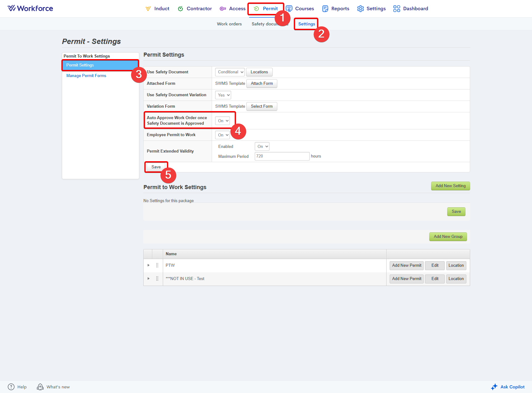The height and width of the screenshot is (393, 532).
Task: Toggle Permit Extended Validity Enabled setting
Action: point(262,146)
